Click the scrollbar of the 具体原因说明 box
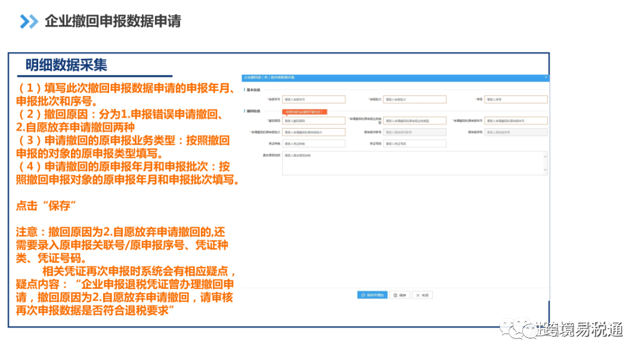The image size is (644, 358). (544, 163)
